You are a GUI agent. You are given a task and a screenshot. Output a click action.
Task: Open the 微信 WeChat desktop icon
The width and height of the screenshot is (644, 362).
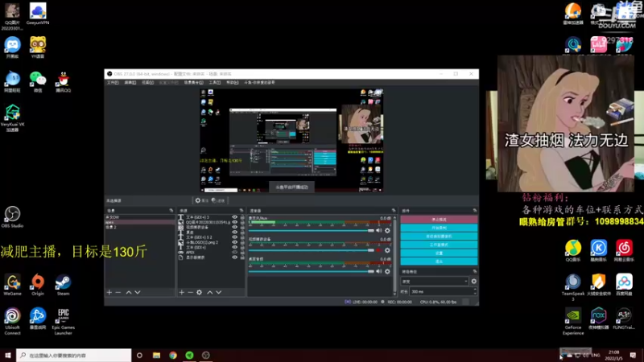[x=38, y=82]
